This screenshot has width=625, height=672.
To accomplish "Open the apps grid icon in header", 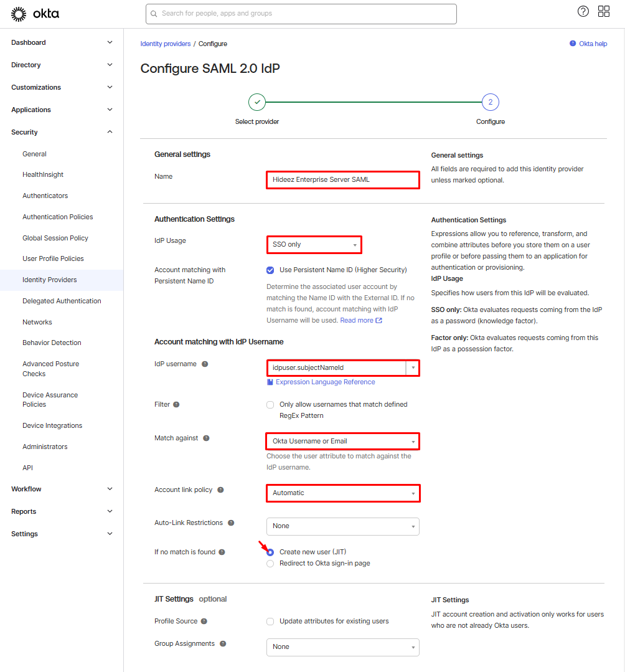I will point(603,11).
